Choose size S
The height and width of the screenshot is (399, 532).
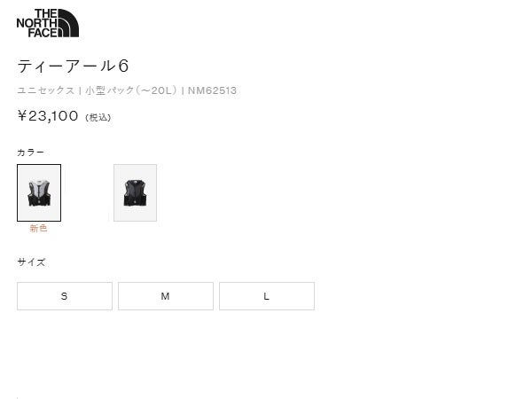(x=65, y=296)
